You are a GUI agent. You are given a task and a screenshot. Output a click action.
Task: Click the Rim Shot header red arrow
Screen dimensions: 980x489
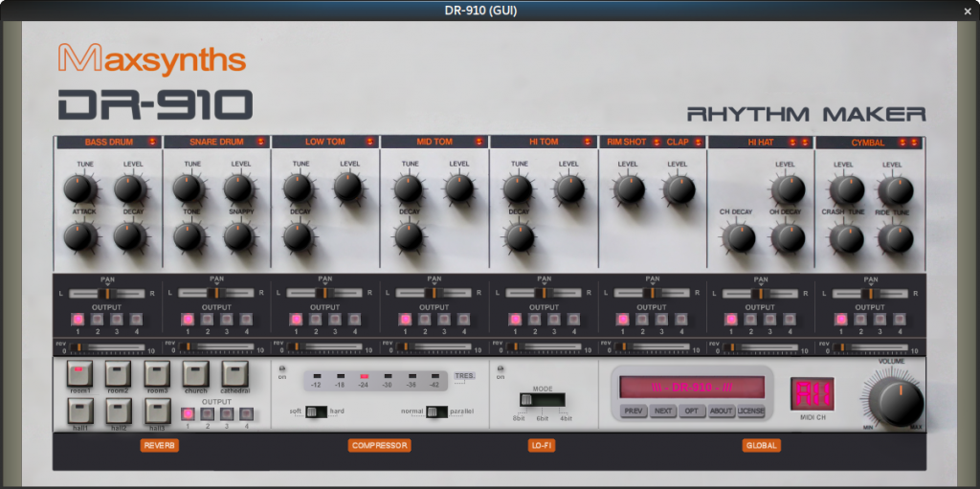click(x=657, y=142)
